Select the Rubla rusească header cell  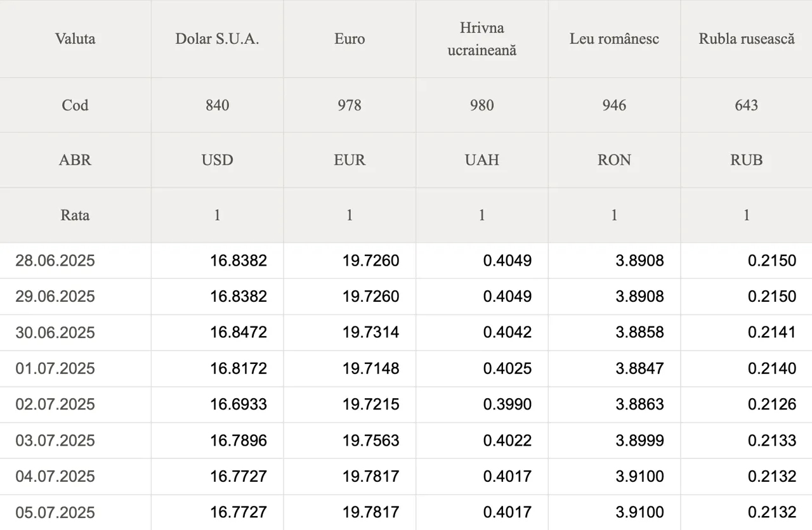(x=746, y=39)
